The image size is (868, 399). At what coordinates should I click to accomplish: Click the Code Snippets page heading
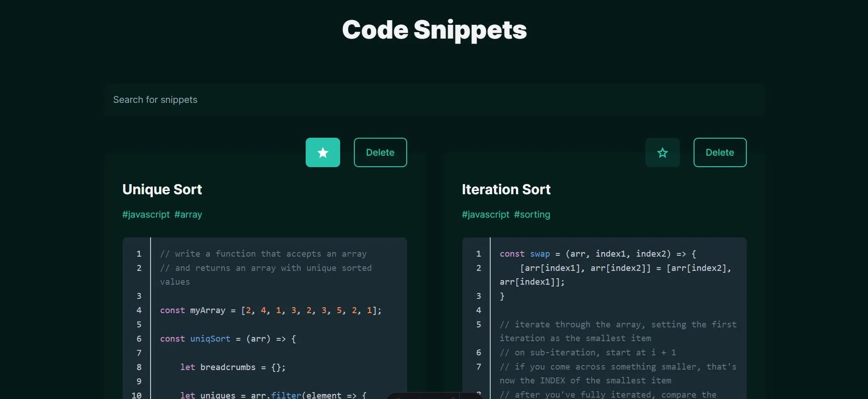pyautogui.click(x=434, y=30)
